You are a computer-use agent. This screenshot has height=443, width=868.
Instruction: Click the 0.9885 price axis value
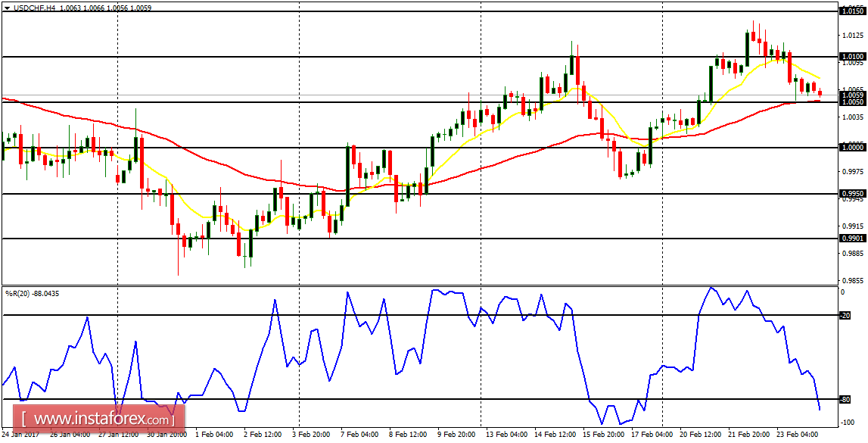pos(853,254)
